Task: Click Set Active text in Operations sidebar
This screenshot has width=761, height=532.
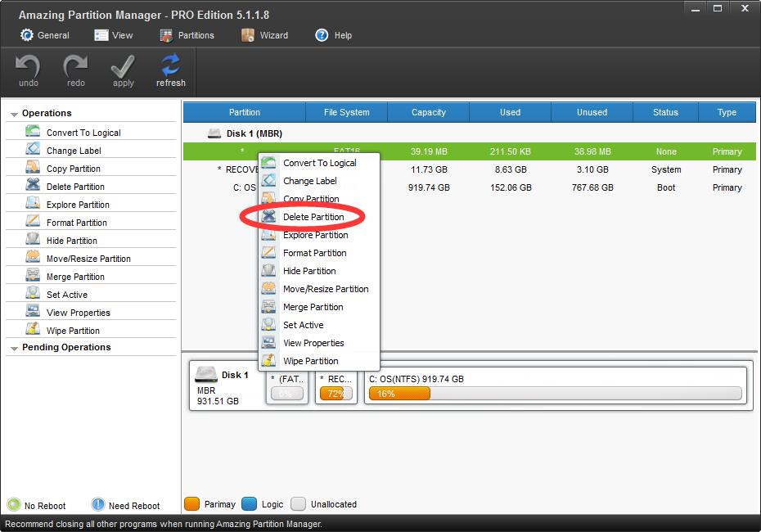Action: click(x=67, y=295)
